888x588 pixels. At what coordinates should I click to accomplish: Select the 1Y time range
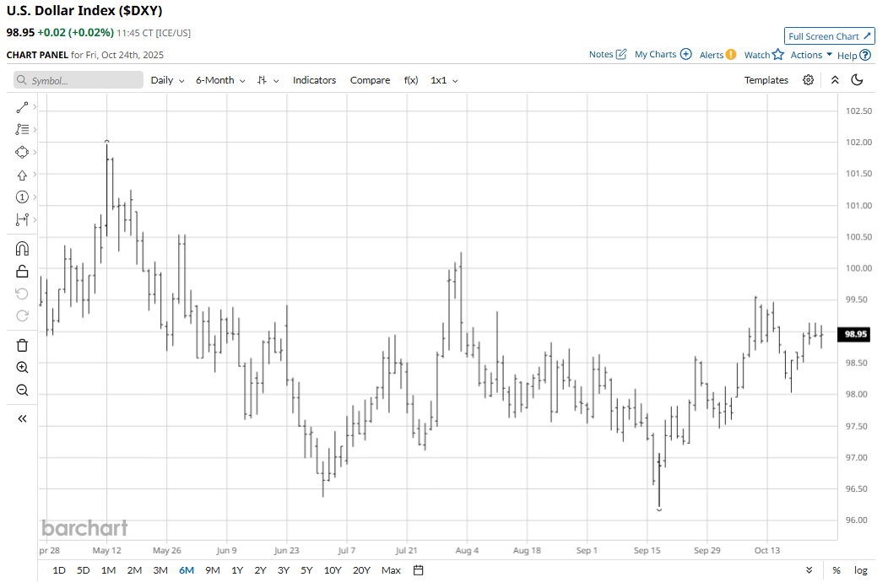pyautogui.click(x=236, y=570)
